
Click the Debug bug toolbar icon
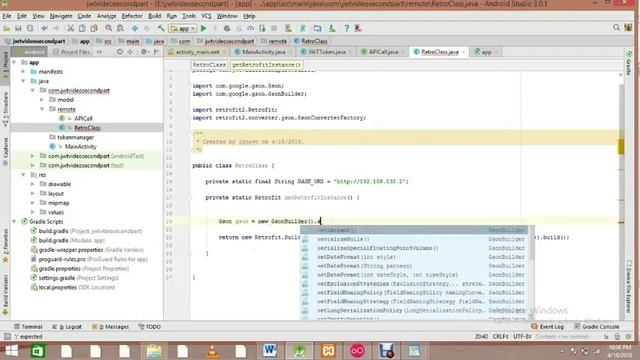point(227,28)
